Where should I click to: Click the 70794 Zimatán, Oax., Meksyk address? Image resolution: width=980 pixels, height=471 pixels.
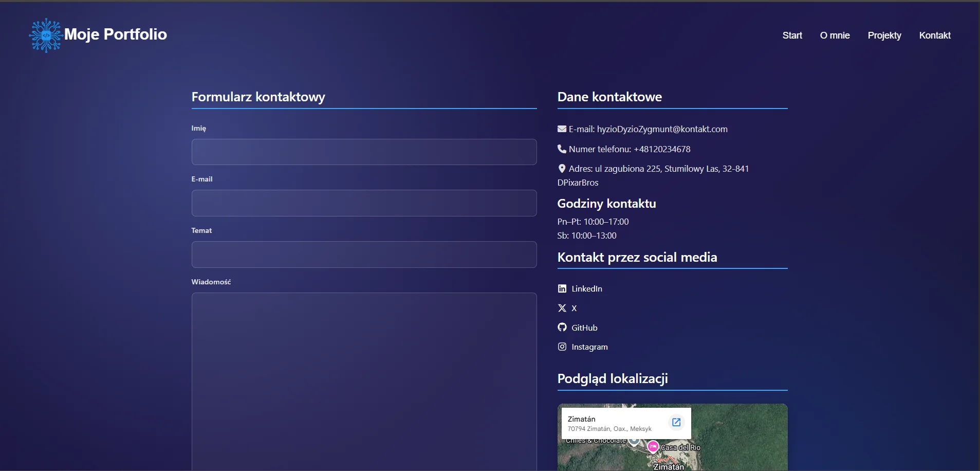click(x=609, y=429)
